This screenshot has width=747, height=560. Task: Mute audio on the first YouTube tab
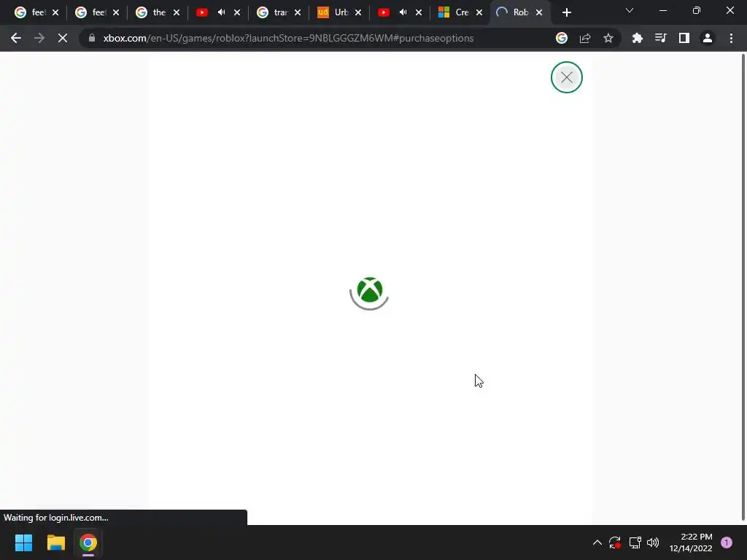point(222,12)
